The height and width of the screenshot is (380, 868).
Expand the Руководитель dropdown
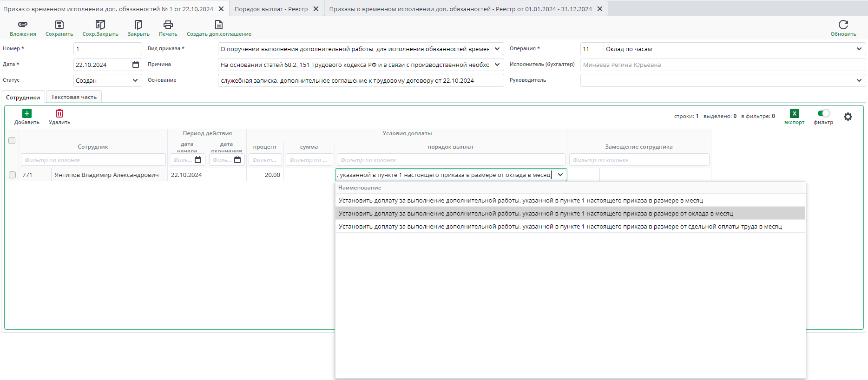pos(859,80)
